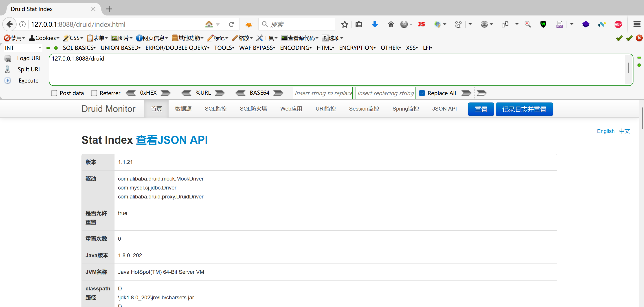This screenshot has height=307, width=644.
Task: Open the 数据源 tab
Action: click(x=183, y=109)
